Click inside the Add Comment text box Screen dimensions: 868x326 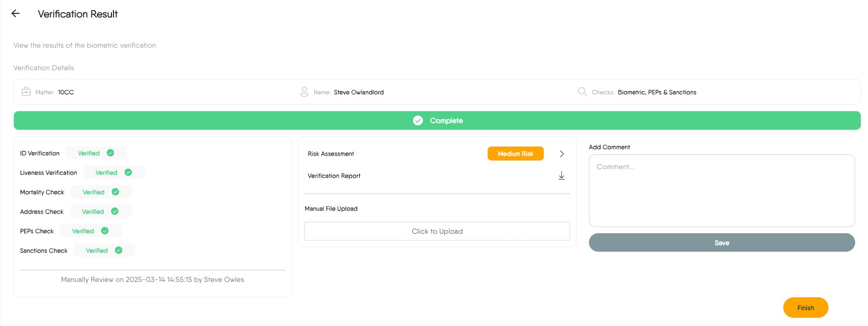click(721, 190)
